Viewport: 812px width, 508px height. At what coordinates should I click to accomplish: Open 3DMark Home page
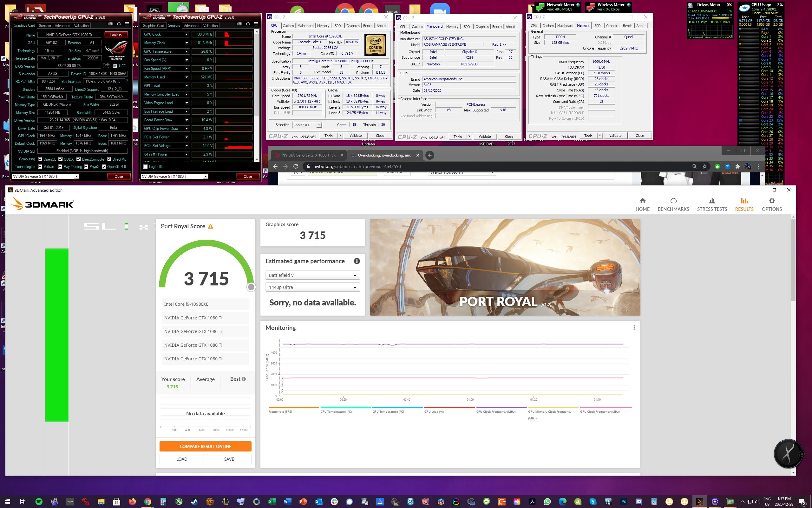642,204
